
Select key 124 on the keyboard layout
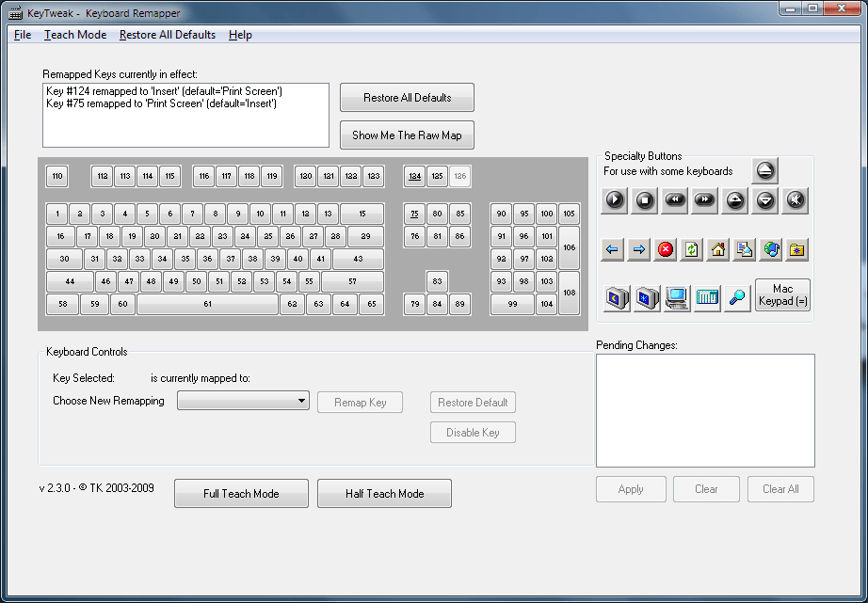point(414,177)
